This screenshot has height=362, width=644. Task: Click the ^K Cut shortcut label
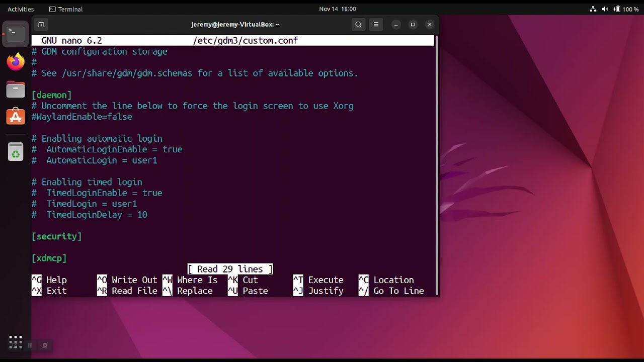tap(243, 280)
